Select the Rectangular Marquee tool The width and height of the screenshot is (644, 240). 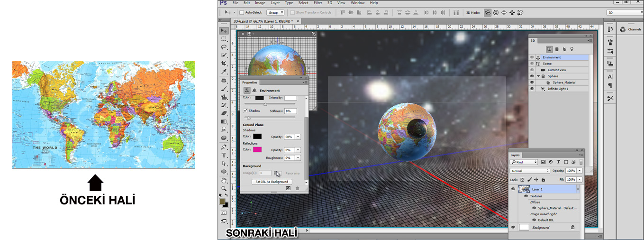pyautogui.click(x=224, y=39)
